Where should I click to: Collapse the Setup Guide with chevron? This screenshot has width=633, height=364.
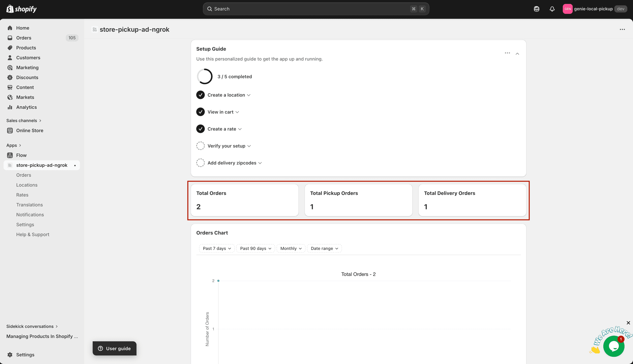(517, 53)
